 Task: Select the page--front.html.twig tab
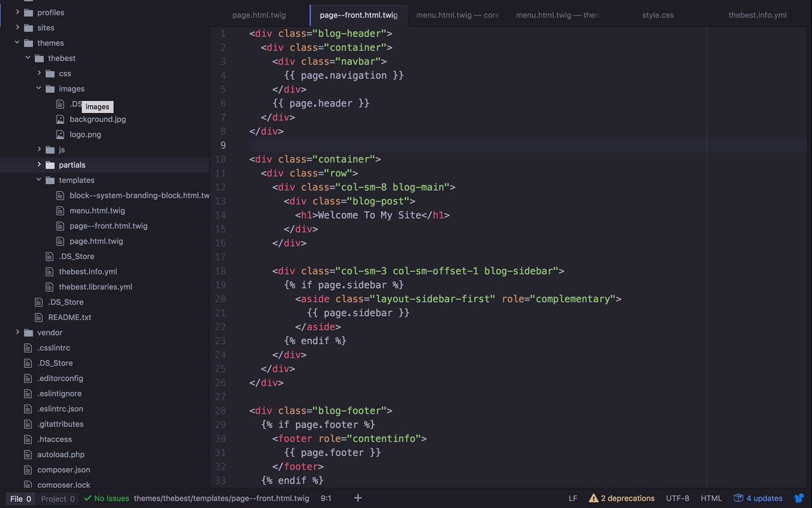tap(358, 15)
